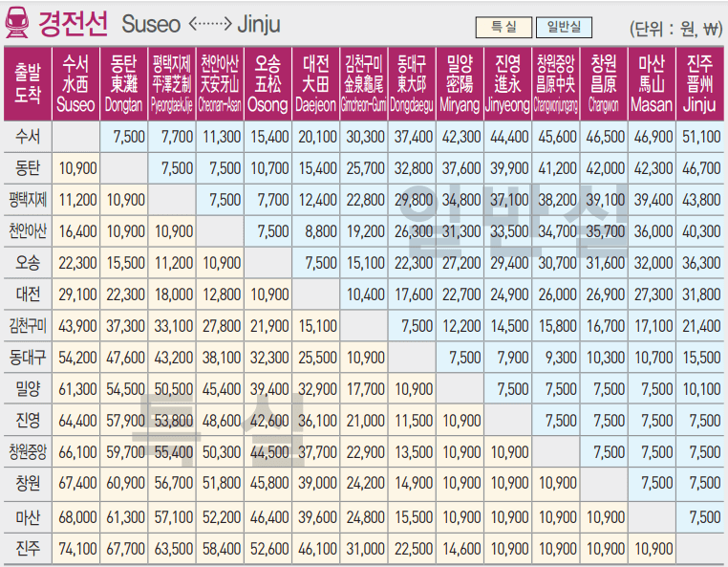
Task: Click the 동대구 Dongdaegu column header
Action: coord(412,83)
